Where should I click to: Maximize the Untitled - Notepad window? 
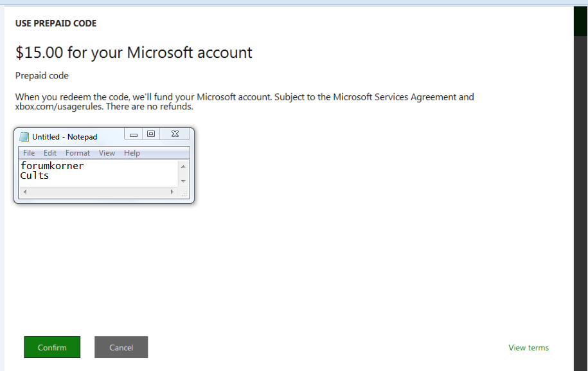click(151, 134)
